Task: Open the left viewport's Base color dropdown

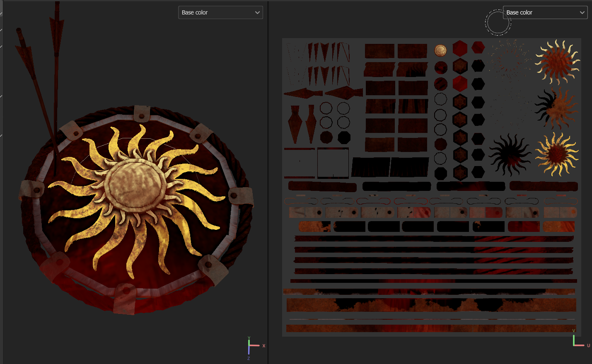Action: click(x=220, y=12)
